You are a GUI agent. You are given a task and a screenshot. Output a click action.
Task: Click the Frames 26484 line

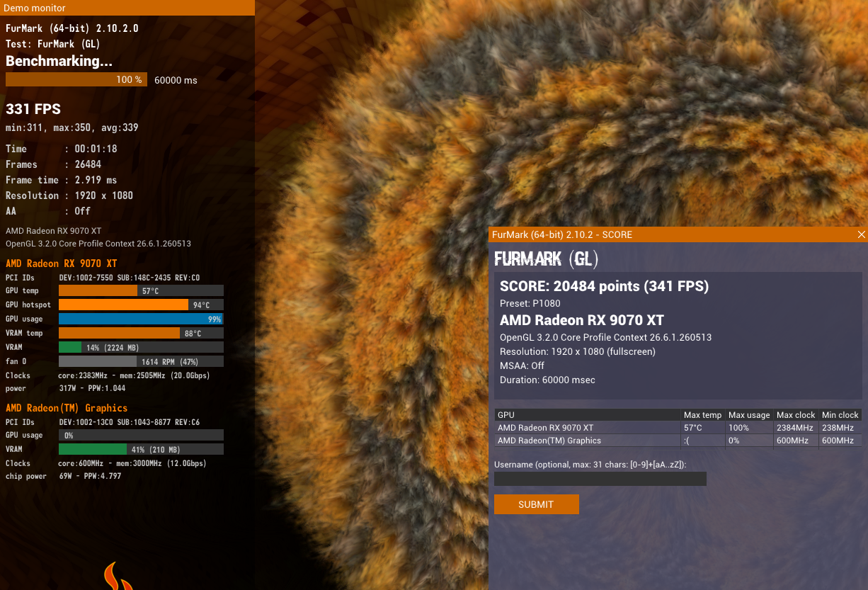54,164
